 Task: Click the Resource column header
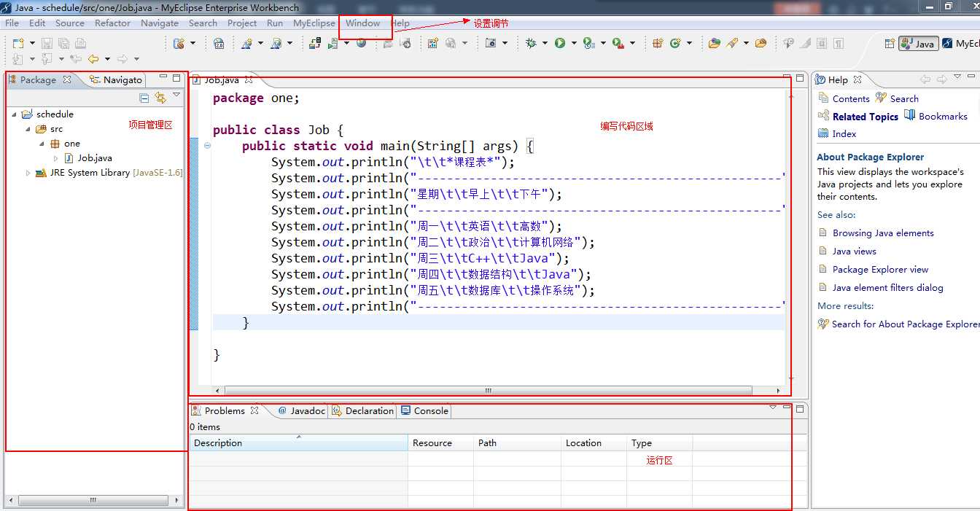(440, 442)
